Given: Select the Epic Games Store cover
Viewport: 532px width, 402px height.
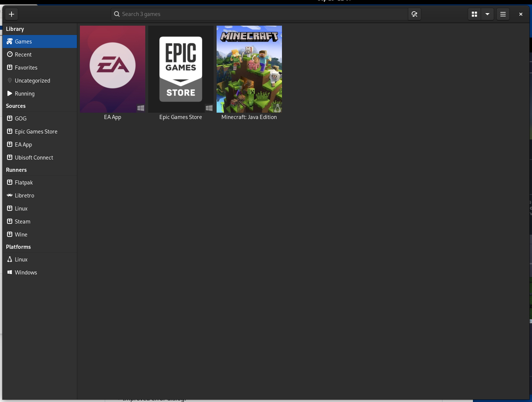Looking at the screenshot, I should (x=181, y=69).
